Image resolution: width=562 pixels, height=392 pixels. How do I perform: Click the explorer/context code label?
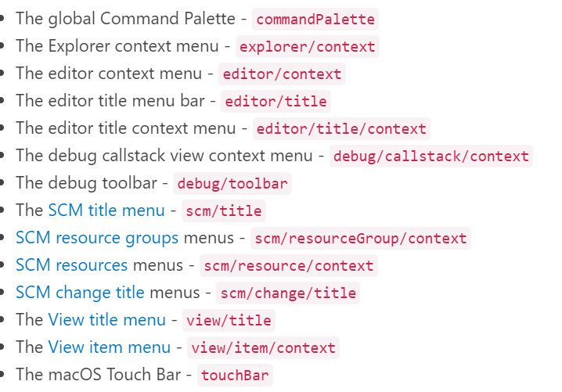point(308,47)
